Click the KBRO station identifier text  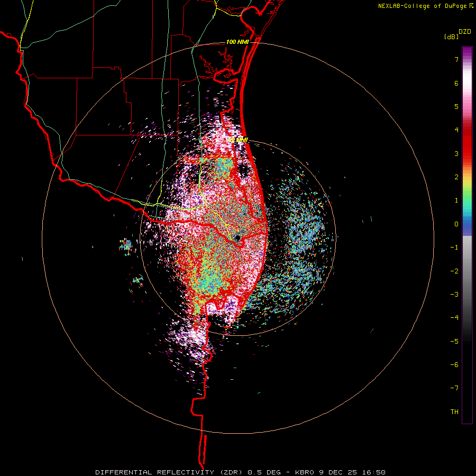[305, 472]
